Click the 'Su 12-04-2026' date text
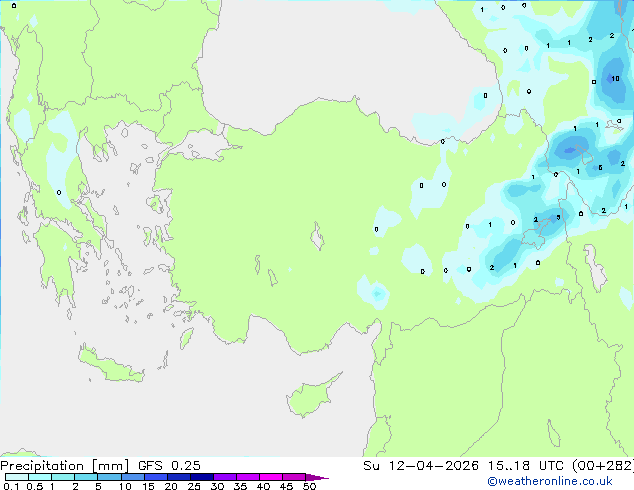Image resolution: width=634 pixels, height=490 pixels. tap(421, 466)
